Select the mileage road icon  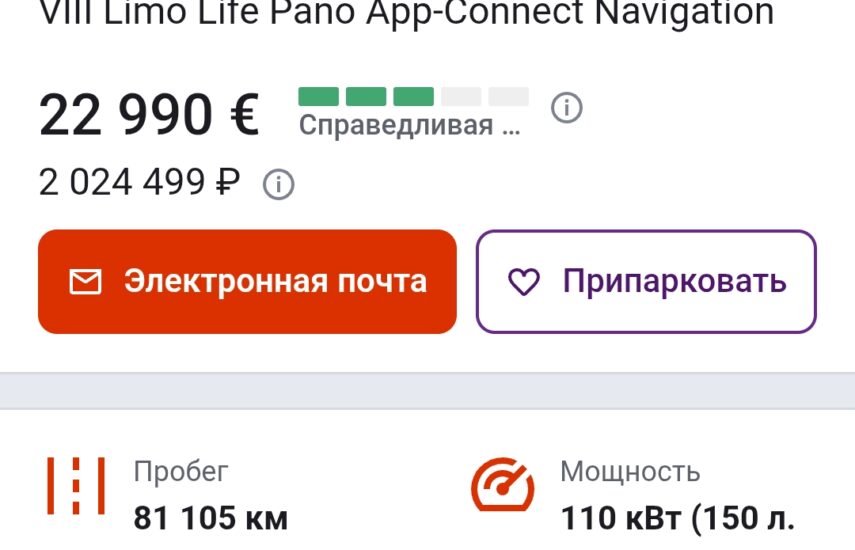point(76,486)
